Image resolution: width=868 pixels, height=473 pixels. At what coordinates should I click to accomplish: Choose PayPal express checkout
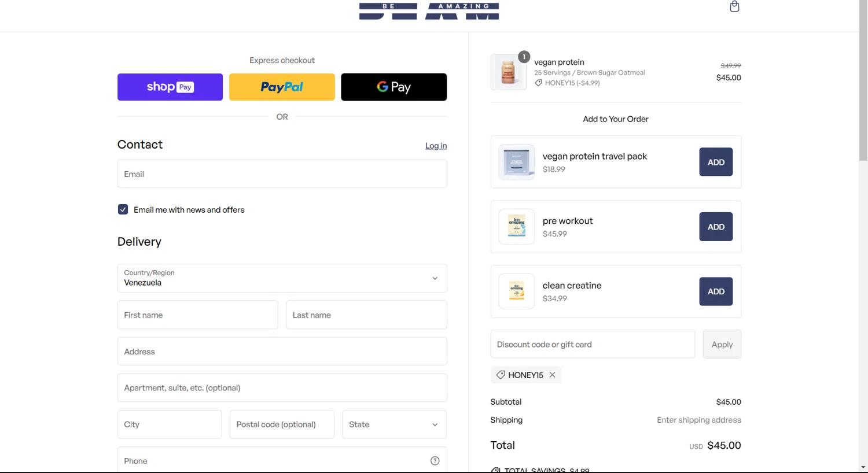[282, 87]
